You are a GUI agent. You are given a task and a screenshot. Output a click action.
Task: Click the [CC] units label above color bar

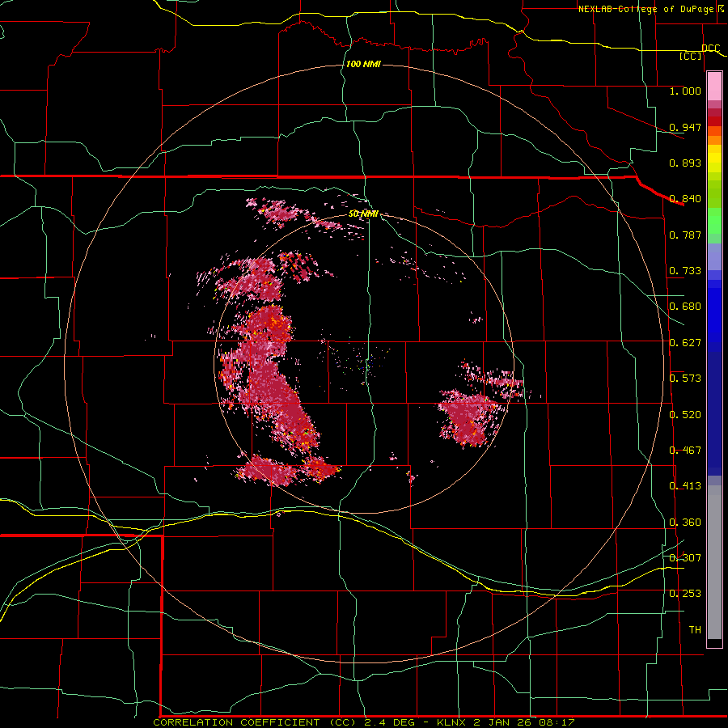[691, 56]
